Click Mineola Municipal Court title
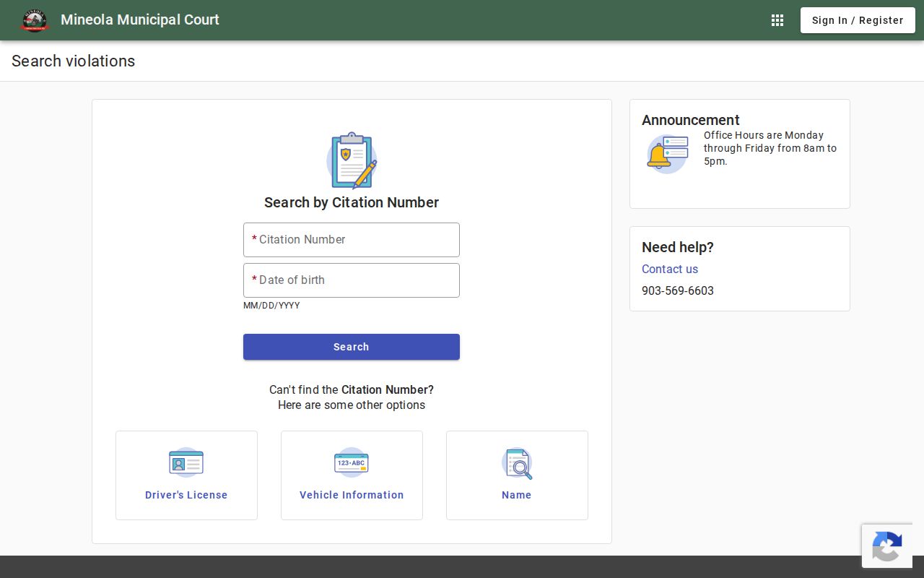This screenshot has width=924, height=578. (140, 20)
